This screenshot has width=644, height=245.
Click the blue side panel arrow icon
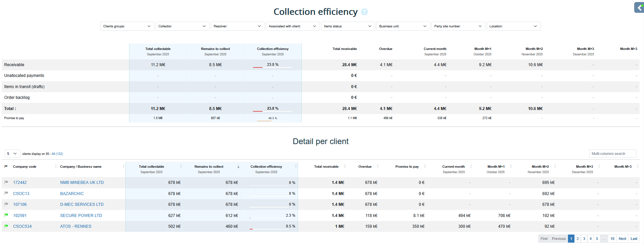(639, 7)
